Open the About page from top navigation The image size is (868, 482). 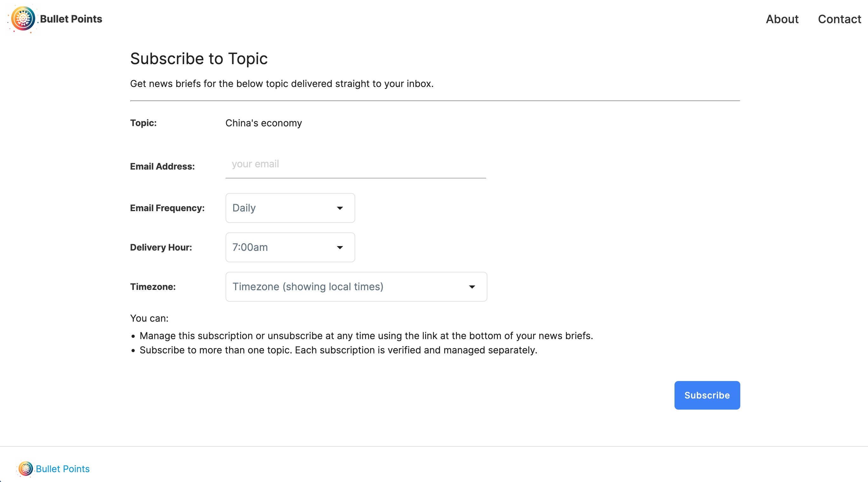point(782,19)
